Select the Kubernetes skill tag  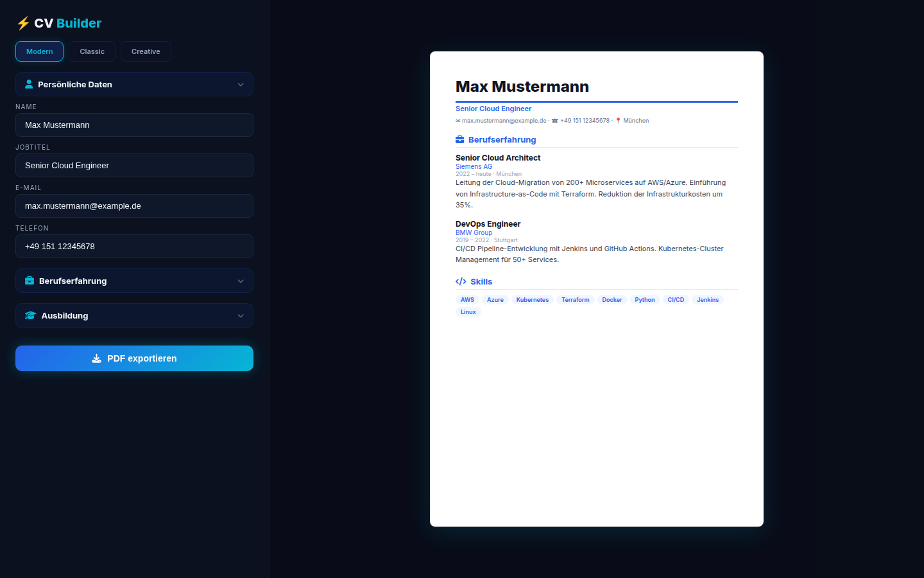coord(533,299)
